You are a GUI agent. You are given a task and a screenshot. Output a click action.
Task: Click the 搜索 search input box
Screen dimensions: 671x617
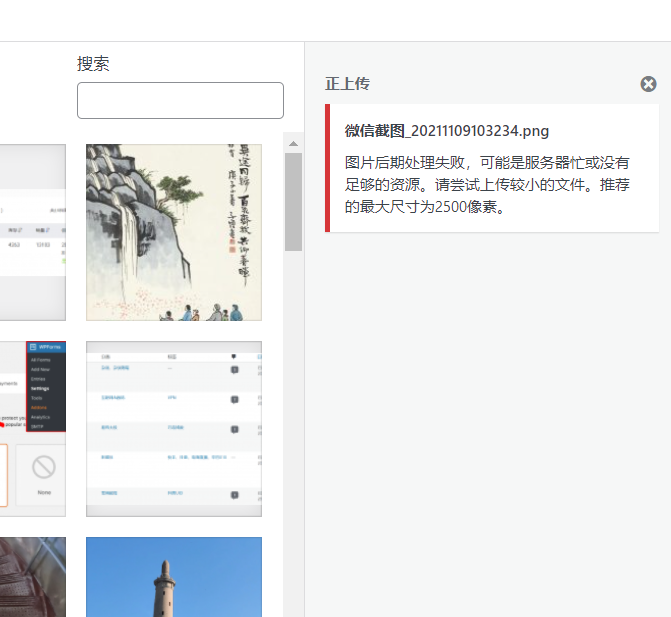point(180,100)
